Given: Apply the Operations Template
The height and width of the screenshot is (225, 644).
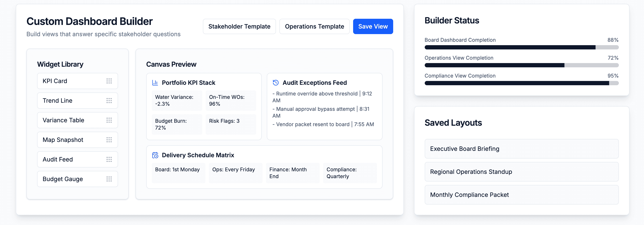Looking at the screenshot, I should point(315,26).
